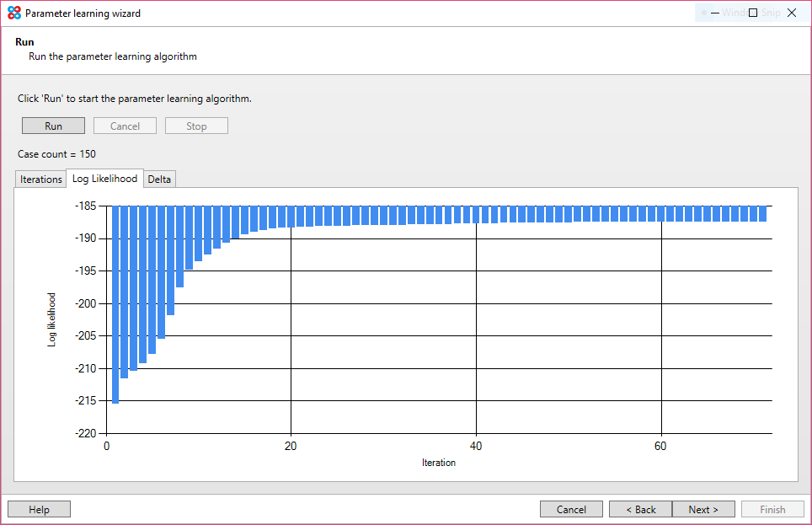Go back a step using < Back

pos(641,508)
